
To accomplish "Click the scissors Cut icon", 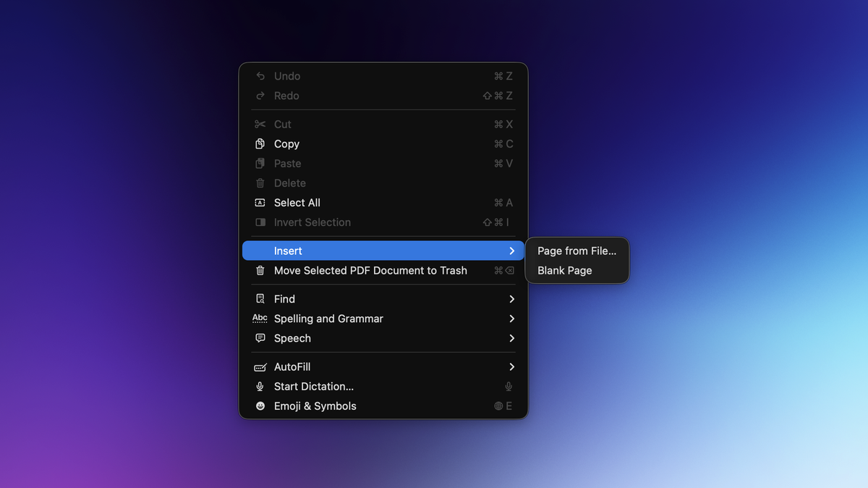I will (260, 125).
